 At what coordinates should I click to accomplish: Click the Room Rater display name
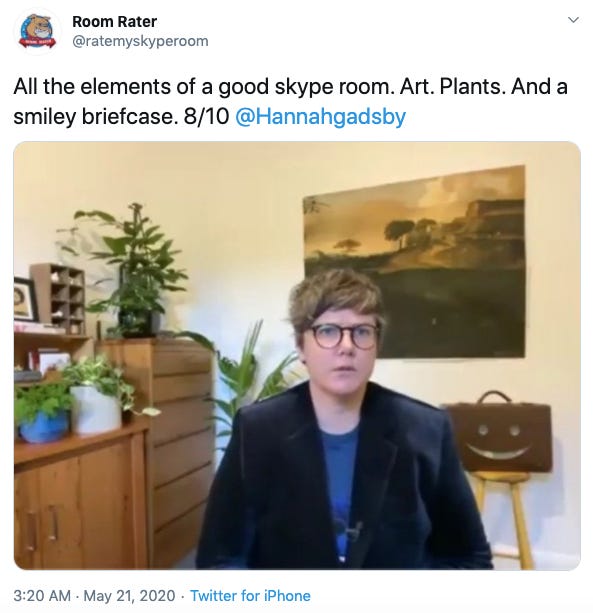[x=115, y=22]
